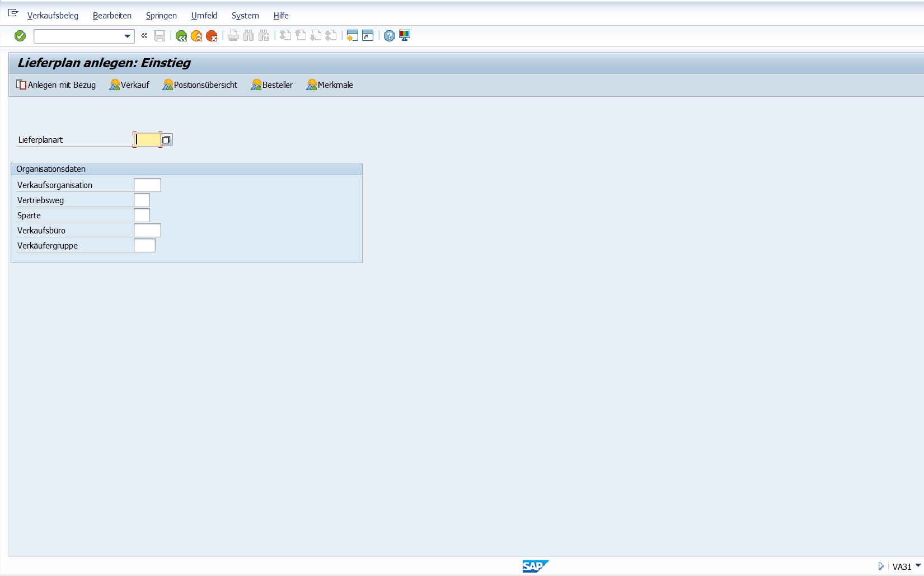Click the Positionsübersicht button
Image resolution: width=924 pixels, height=576 pixels.
(200, 85)
